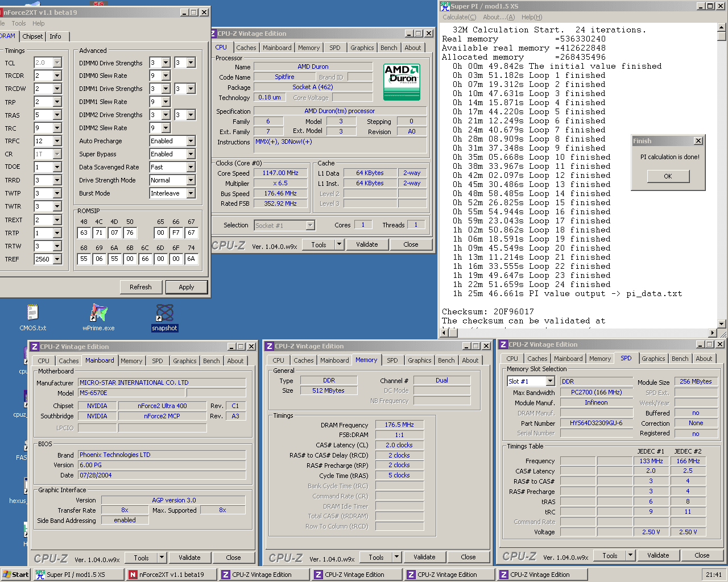The height and width of the screenshot is (582, 728).
Task: Open About tab in the SPD window
Action: [704, 359]
